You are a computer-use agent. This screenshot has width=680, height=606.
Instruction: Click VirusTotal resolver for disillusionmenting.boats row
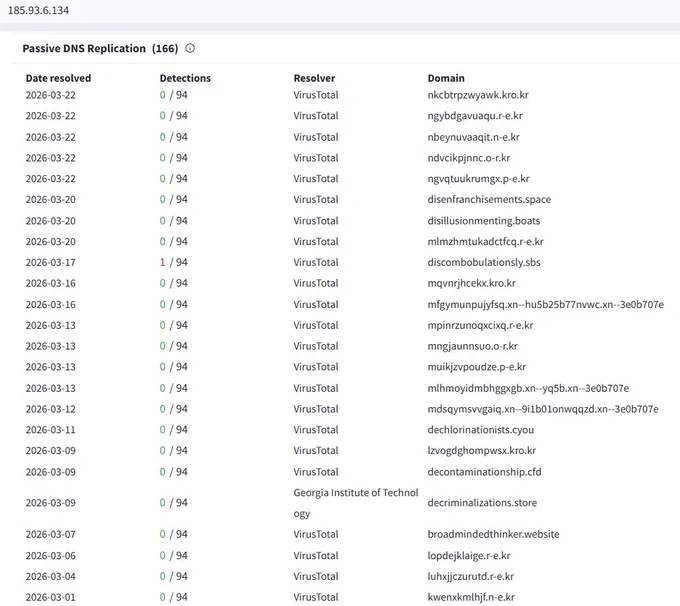pyautogui.click(x=316, y=221)
